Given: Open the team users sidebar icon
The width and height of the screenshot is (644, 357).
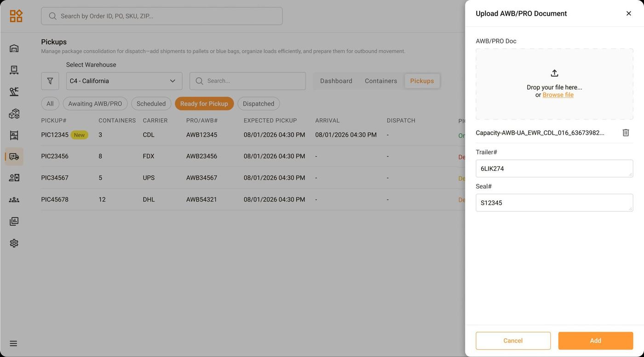Looking at the screenshot, I should (14, 199).
